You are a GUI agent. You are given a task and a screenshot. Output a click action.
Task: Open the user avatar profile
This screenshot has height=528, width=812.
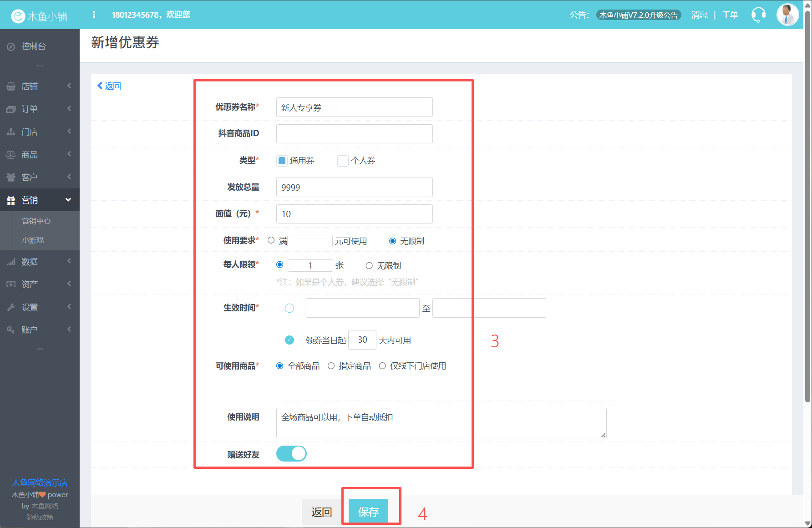tap(787, 15)
